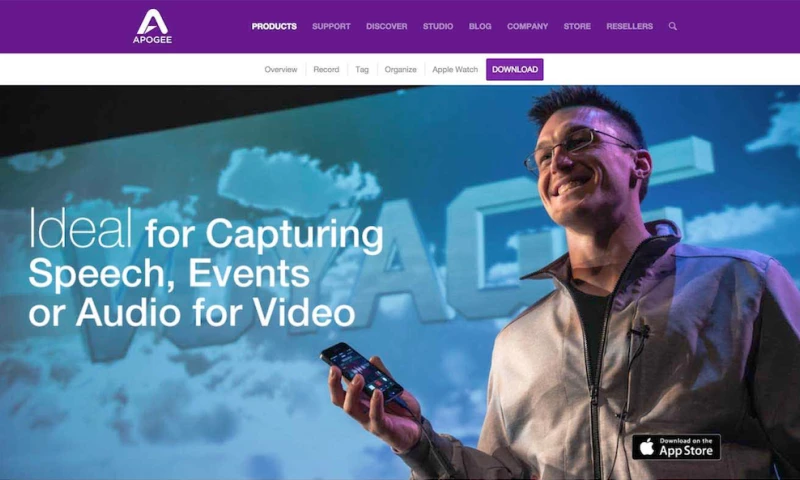This screenshot has height=480, width=800.
Task: Select the Organize tab
Action: click(x=401, y=69)
